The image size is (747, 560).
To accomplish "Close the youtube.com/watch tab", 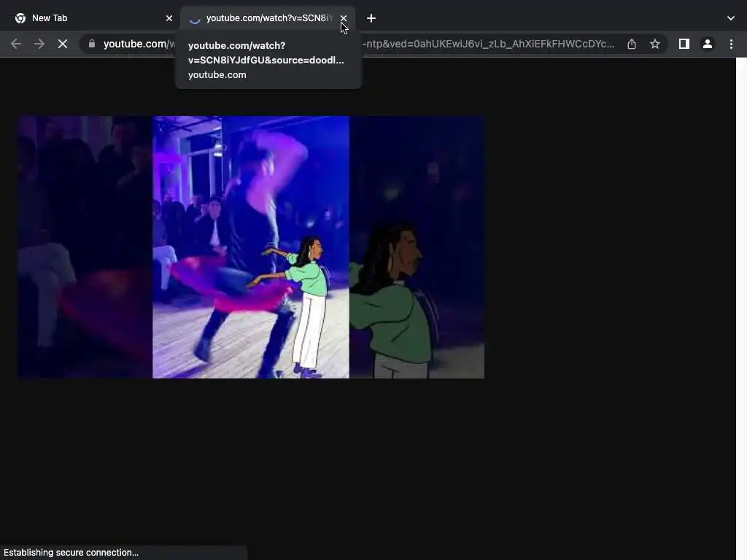I will point(344,18).
